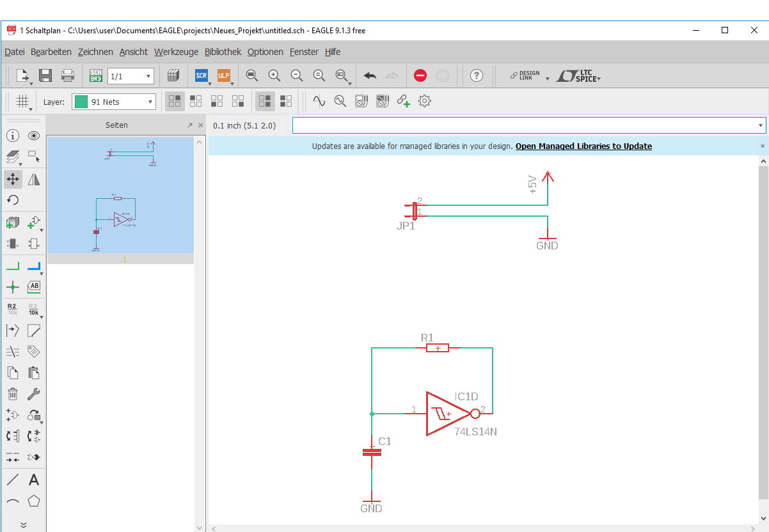Viewport: 769px width, 532px height.
Task: Select the Net drawing tool
Action: pyautogui.click(x=13, y=266)
